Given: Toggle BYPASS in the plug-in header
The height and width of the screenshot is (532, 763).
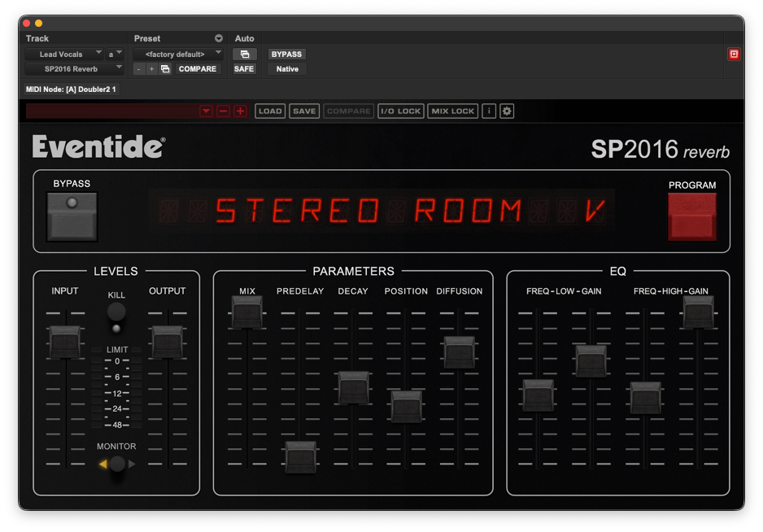Looking at the screenshot, I should click(x=286, y=54).
